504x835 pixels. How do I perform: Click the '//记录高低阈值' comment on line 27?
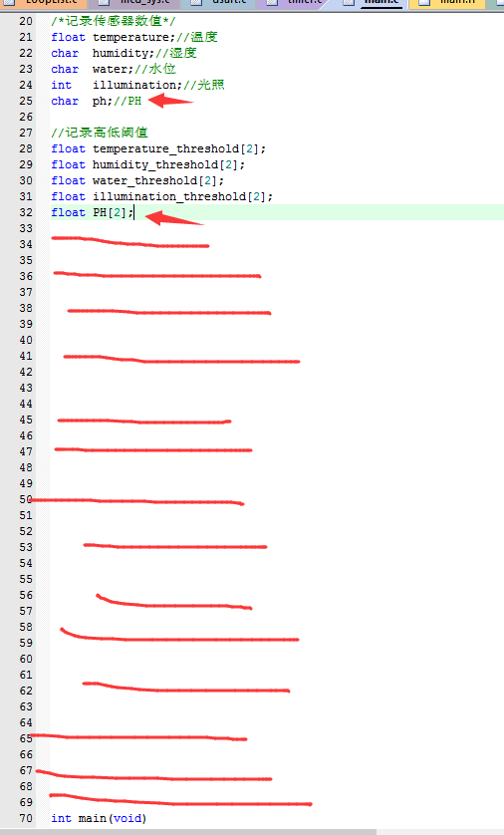[100, 133]
